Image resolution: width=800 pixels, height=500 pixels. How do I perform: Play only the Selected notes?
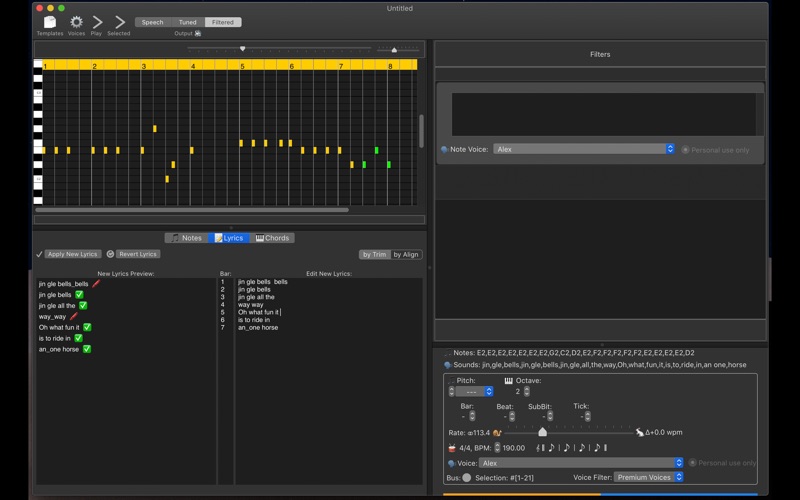(x=119, y=22)
